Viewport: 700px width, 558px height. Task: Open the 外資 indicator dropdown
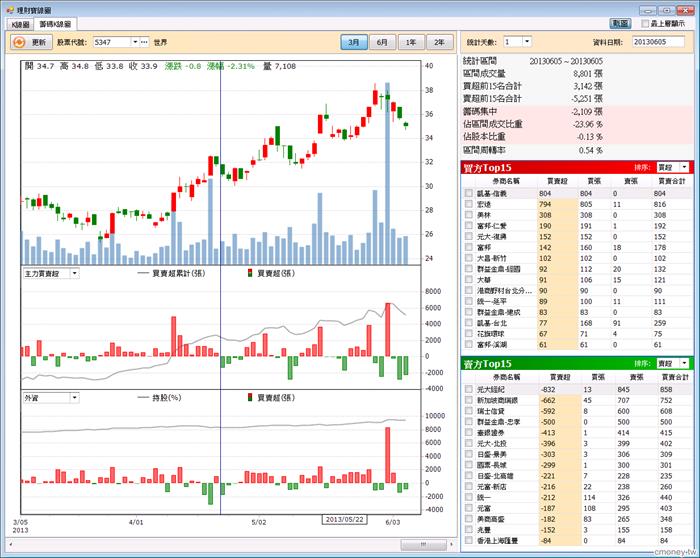coord(75,397)
